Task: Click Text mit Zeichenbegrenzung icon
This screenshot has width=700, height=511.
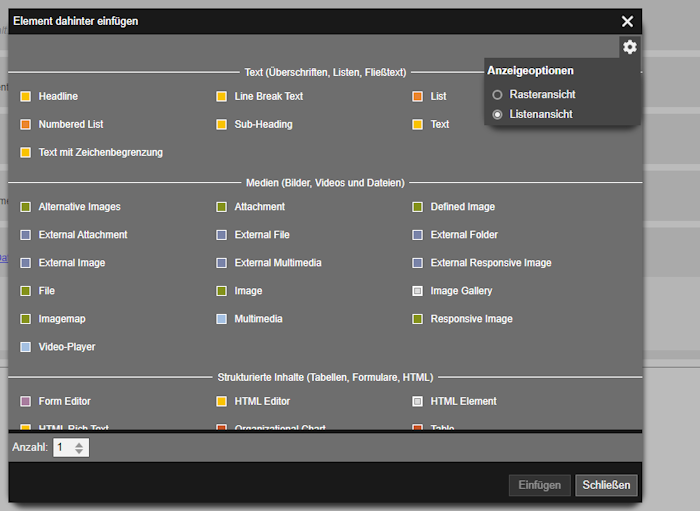Action: (25, 153)
